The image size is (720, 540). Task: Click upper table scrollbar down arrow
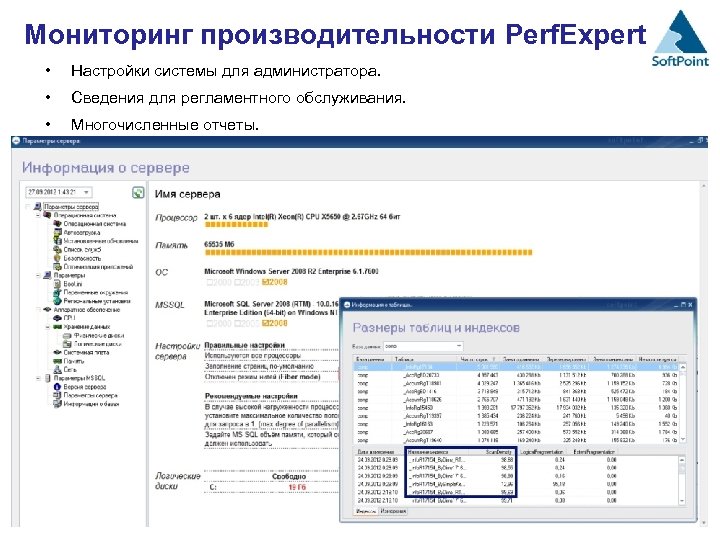pos(682,439)
